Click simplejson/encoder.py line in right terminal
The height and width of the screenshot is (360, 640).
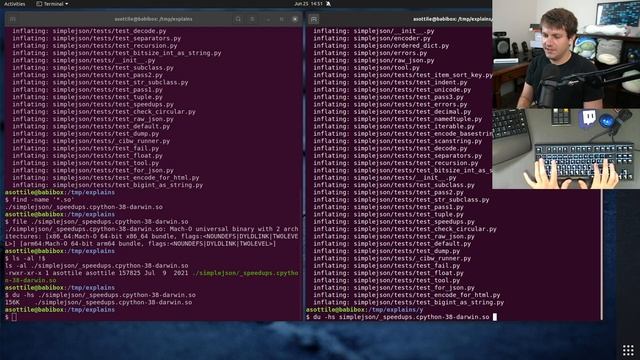click(x=372, y=38)
